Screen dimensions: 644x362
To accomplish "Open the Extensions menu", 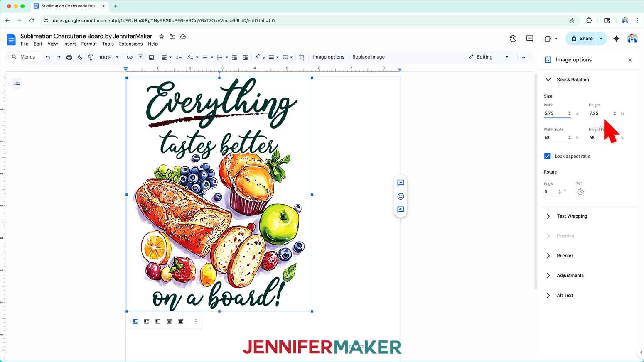I will point(130,44).
